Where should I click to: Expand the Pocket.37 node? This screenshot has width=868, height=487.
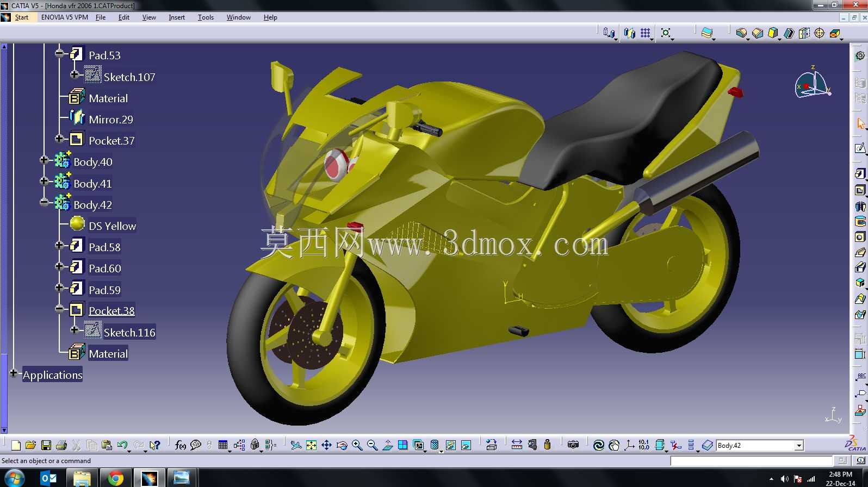59,138
